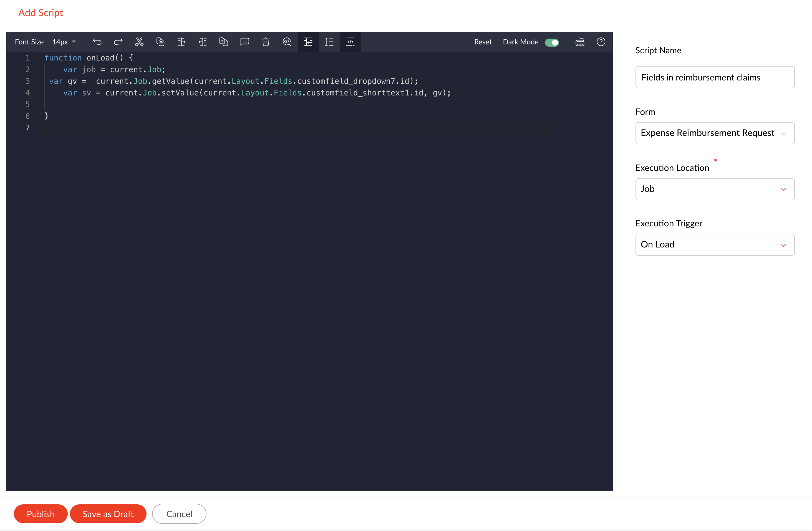Viewport: 812px width, 531px height.
Task: Click the Indent right icon
Action: coord(181,42)
